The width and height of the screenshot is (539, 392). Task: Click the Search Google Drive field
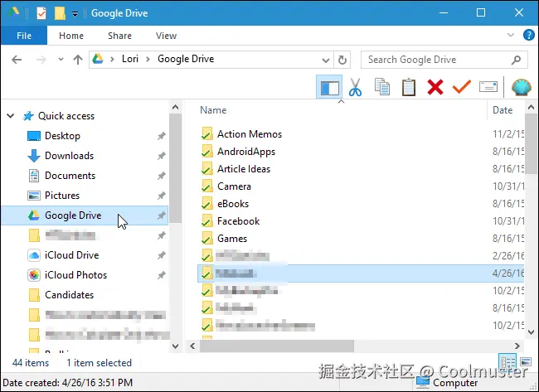(x=444, y=60)
